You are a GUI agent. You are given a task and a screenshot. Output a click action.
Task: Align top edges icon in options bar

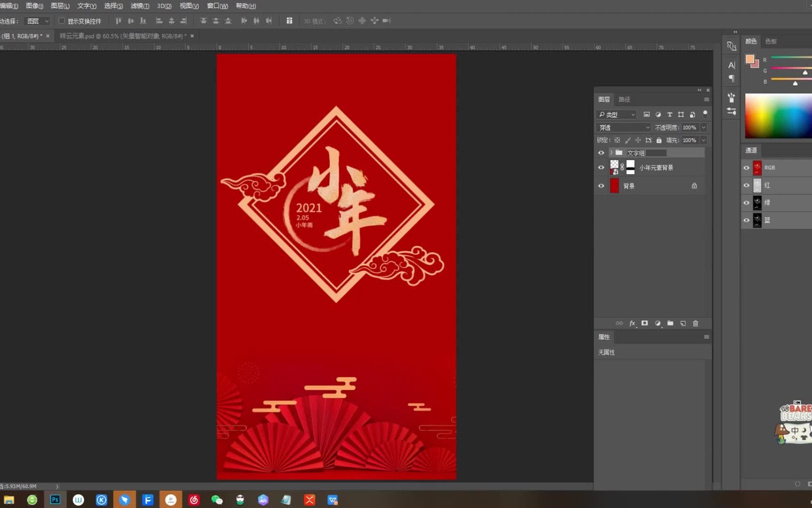[118, 21]
